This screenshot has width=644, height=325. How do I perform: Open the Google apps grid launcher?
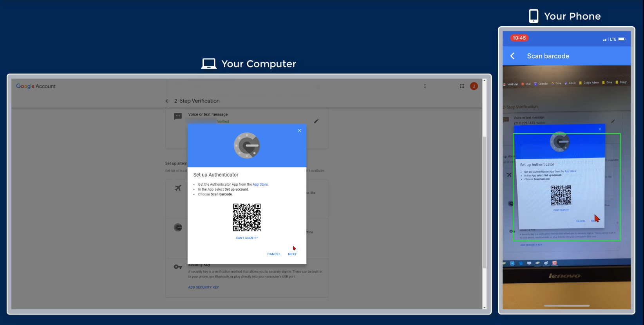pyautogui.click(x=462, y=86)
